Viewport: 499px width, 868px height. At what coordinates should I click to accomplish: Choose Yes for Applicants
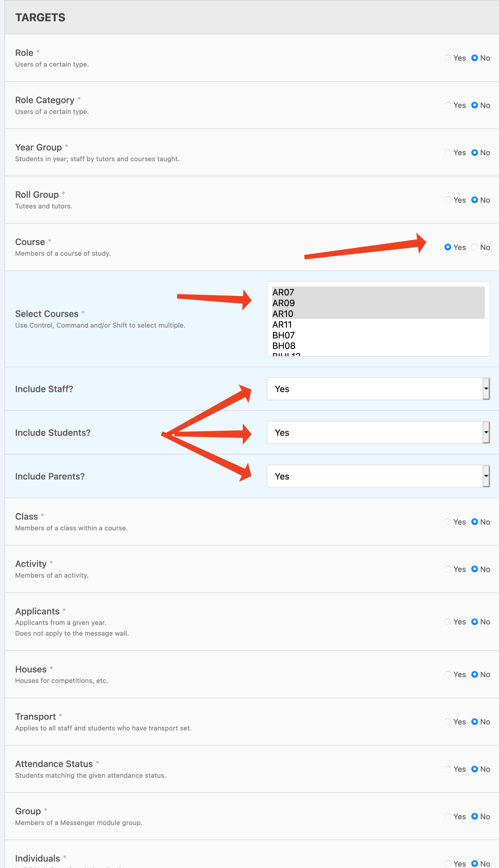click(448, 622)
